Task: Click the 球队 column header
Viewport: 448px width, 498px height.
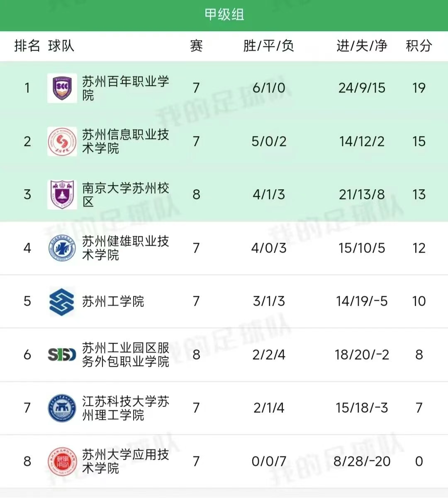Action: tap(61, 46)
